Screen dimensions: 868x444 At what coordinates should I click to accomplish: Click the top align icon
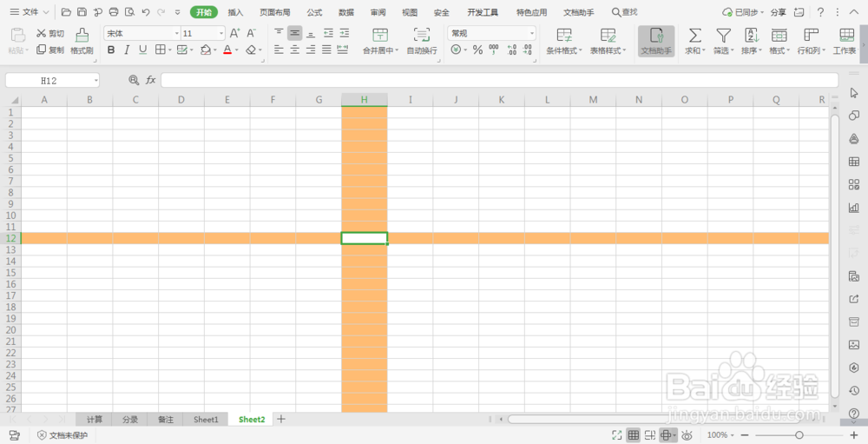(279, 33)
